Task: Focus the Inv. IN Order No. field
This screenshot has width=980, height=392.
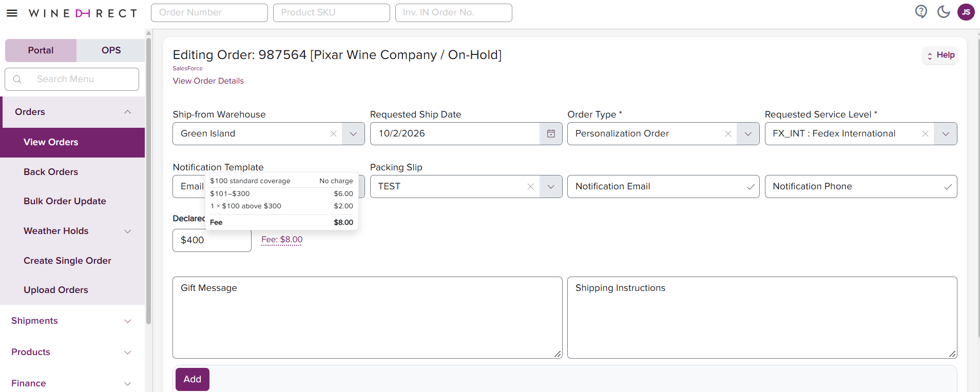Action: point(454,13)
